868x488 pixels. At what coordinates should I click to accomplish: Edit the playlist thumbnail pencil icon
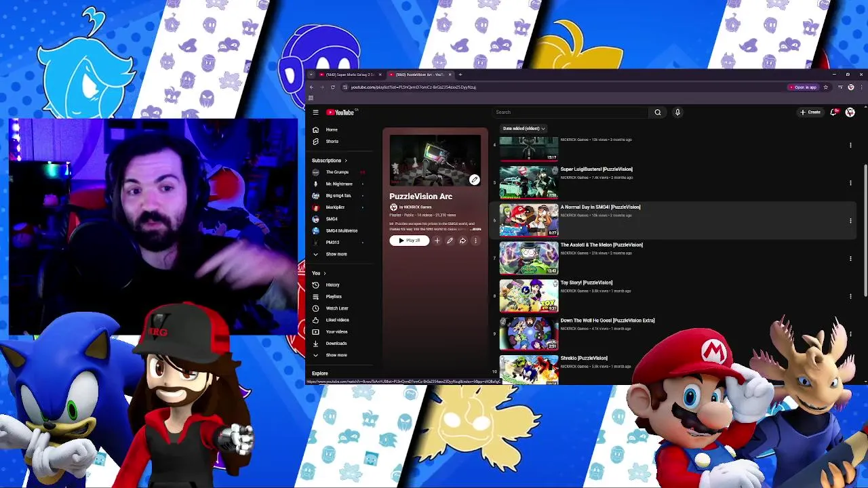point(474,180)
